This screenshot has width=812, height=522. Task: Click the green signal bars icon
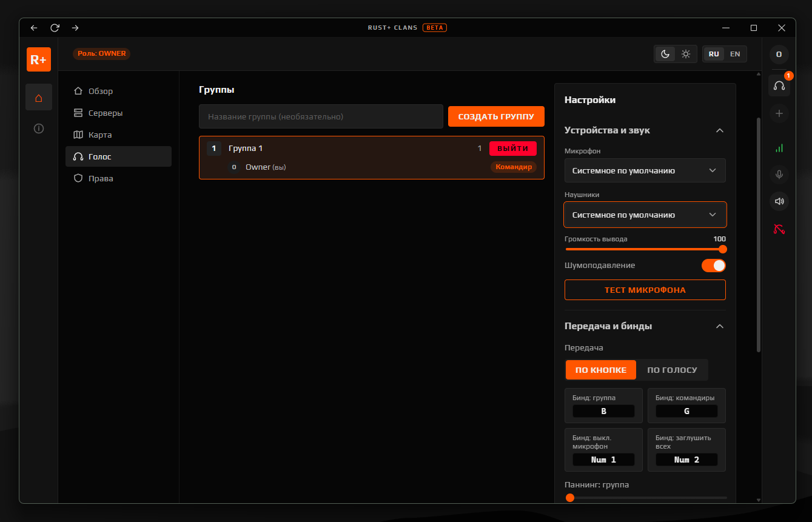(779, 148)
